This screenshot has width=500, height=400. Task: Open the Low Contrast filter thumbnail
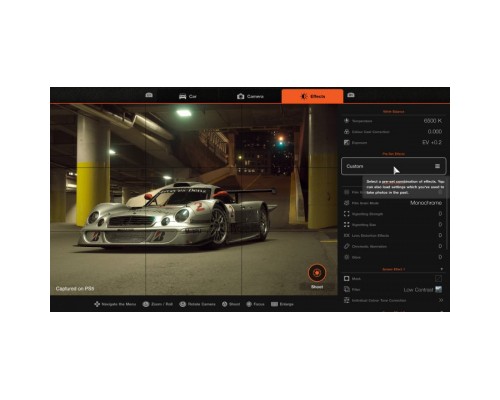pyautogui.click(x=439, y=289)
